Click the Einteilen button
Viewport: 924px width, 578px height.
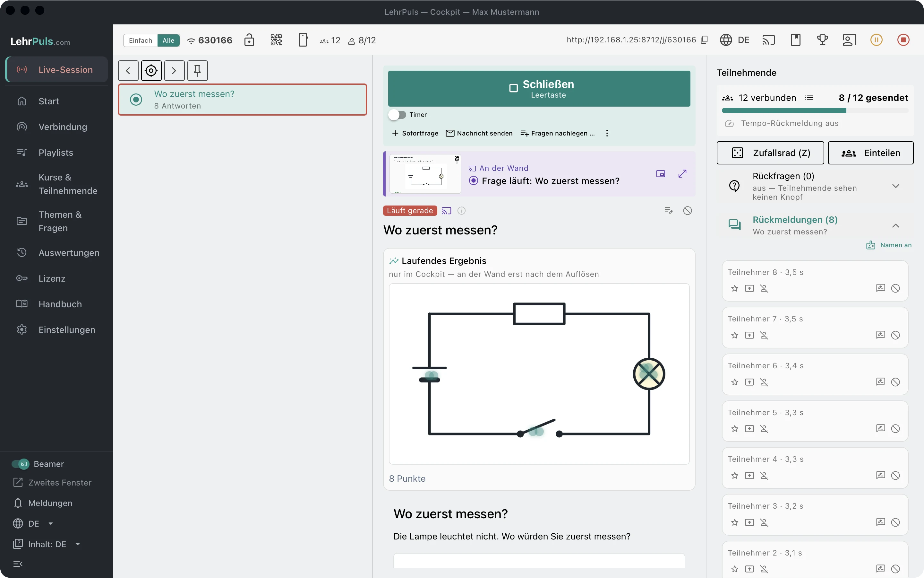[870, 153]
